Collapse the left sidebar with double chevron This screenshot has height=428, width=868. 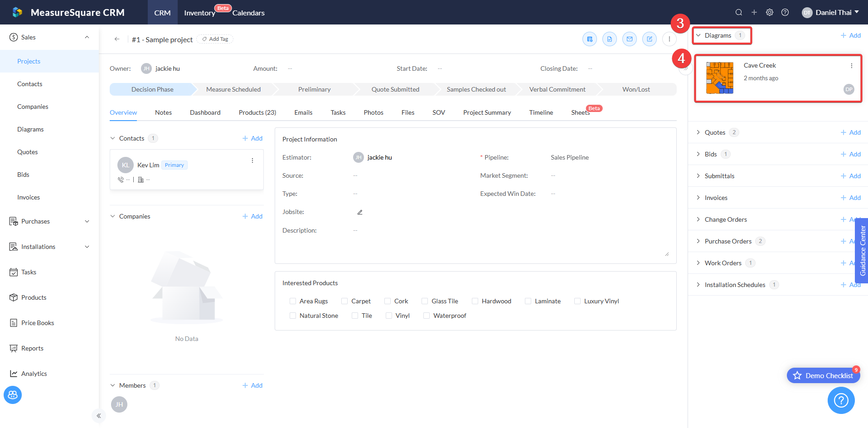[x=99, y=416]
